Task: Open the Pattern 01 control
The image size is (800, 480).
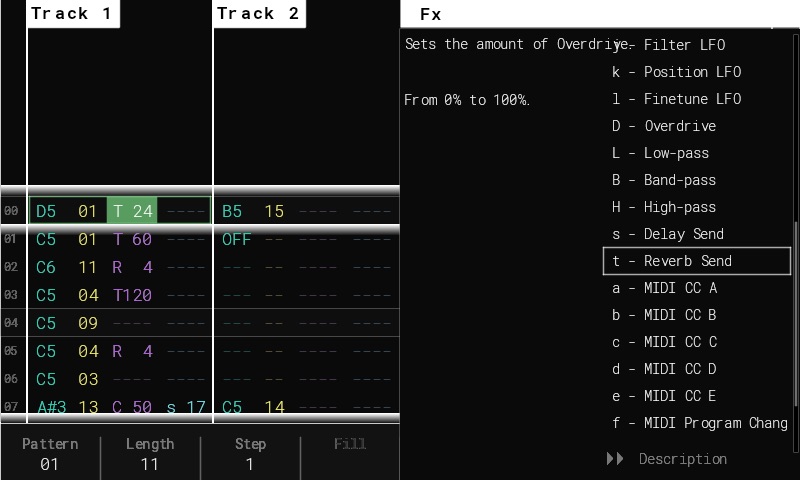Action: (x=50, y=453)
